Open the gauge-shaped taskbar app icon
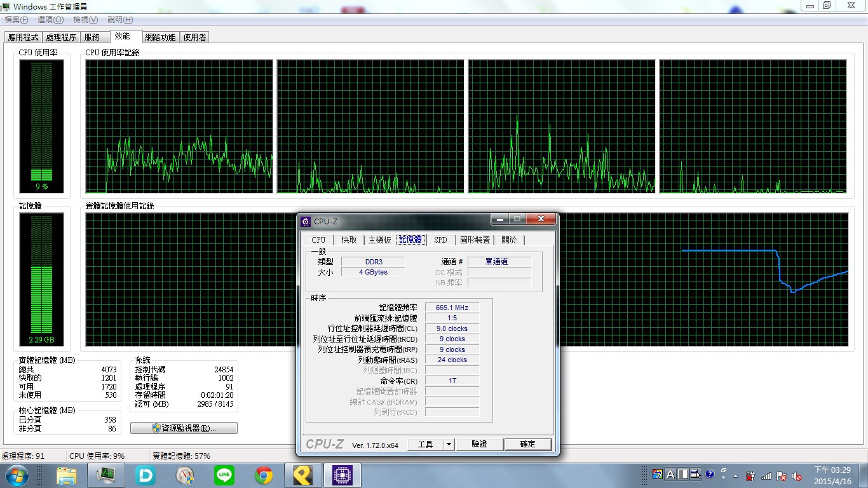The height and width of the screenshot is (488, 868). (x=185, y=475)
